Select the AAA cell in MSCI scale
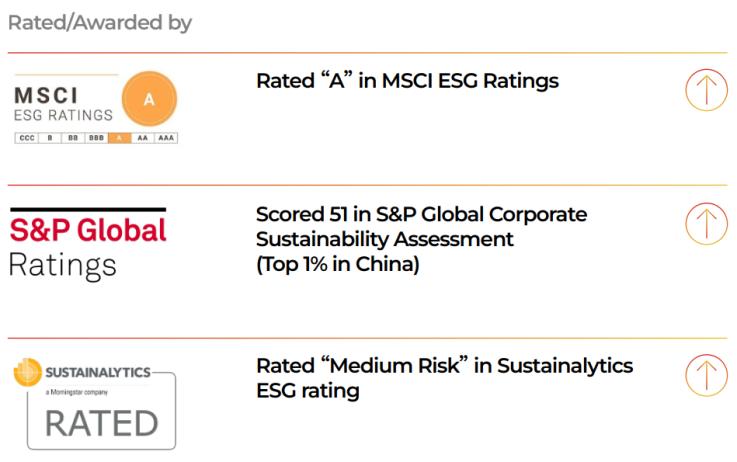 pyautogui.click(x=166, y=138)
